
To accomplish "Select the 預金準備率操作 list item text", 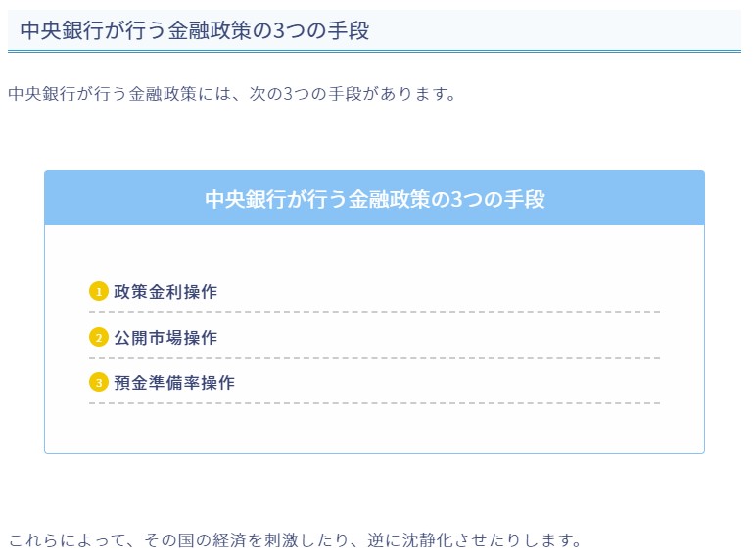I will coord(174,382).
